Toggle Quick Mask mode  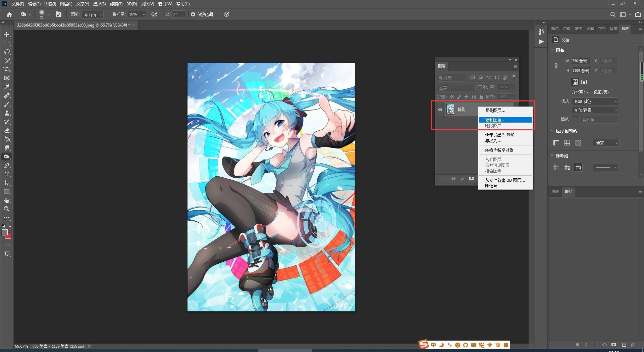7,245
